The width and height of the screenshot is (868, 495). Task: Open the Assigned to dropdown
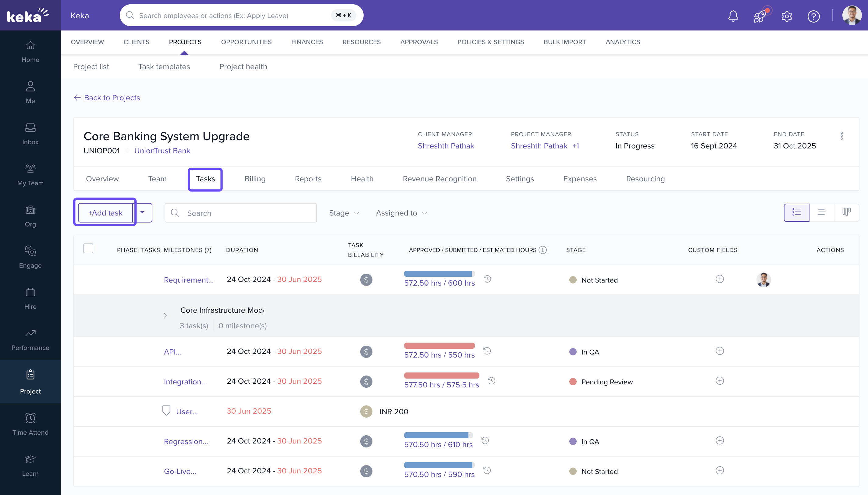pos(401,213)
